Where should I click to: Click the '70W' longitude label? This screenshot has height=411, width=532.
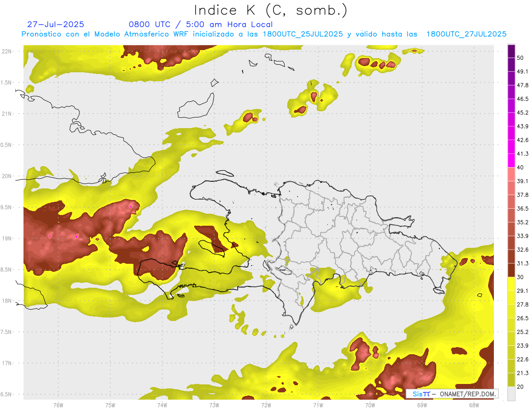pos(370,405)
